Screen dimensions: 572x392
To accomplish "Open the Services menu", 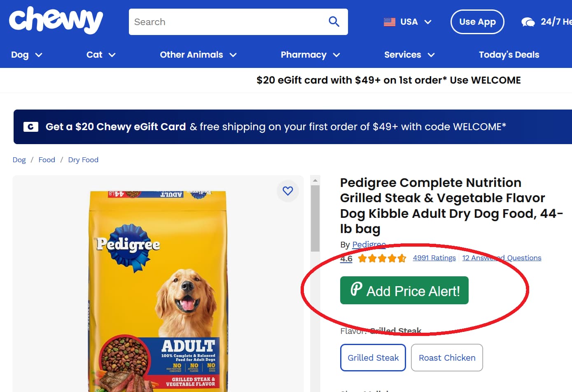I will tap(409, 54).
